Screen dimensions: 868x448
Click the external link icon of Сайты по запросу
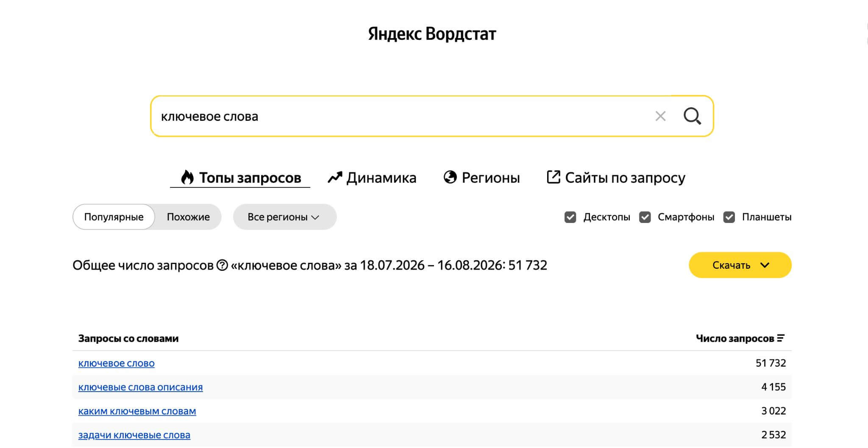click(x=554, y=177)
